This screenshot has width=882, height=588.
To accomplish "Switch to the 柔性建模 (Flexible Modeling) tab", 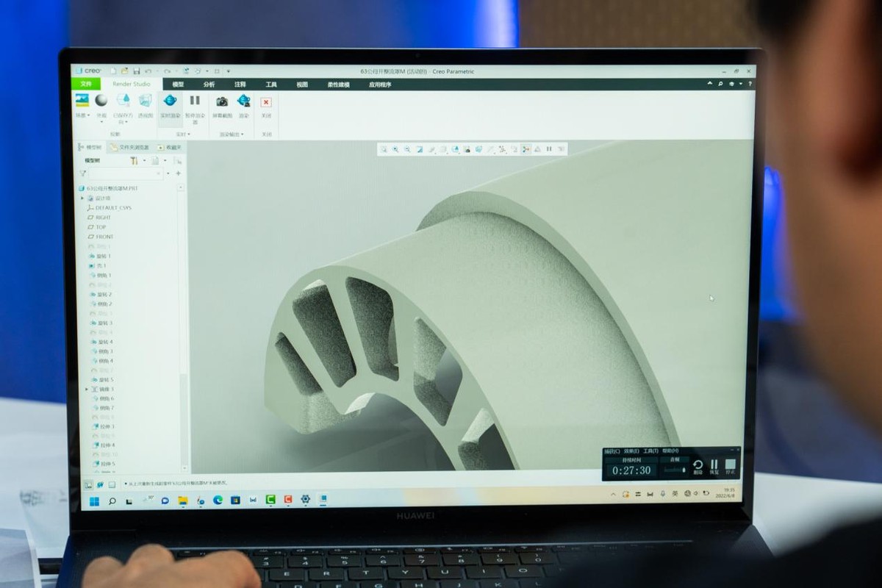I will 338,85.
